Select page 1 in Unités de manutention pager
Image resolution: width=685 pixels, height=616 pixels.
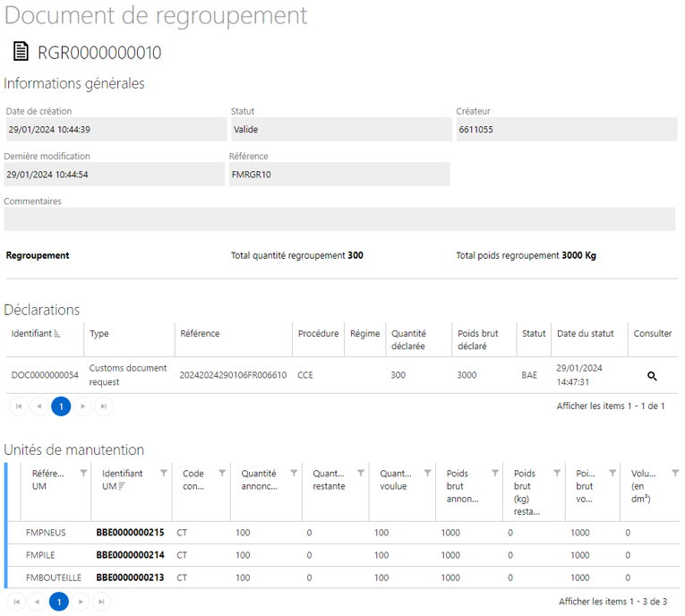(x=59, y=602)
